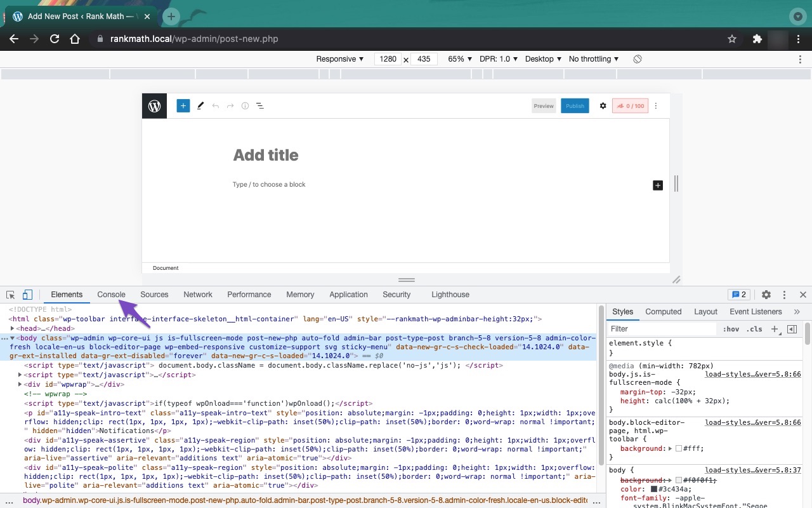
Task: Click the browser home button
Action: [75, 39]
